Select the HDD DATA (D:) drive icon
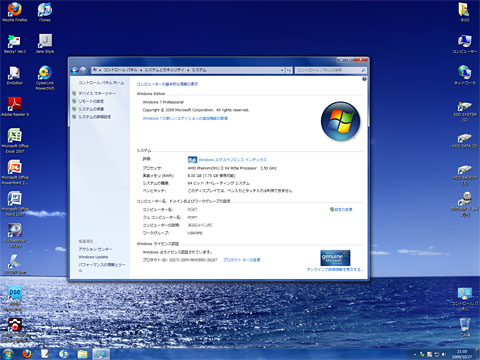 tap(464, 140)
